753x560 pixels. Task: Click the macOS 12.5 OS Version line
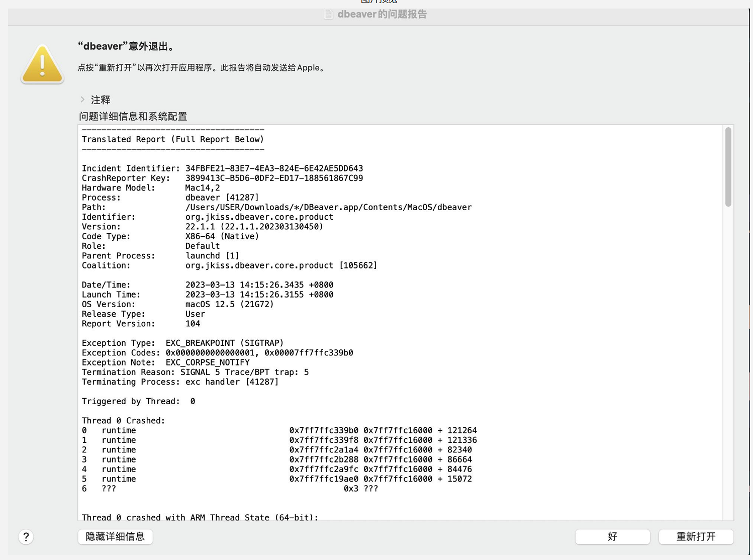[177, 304]
